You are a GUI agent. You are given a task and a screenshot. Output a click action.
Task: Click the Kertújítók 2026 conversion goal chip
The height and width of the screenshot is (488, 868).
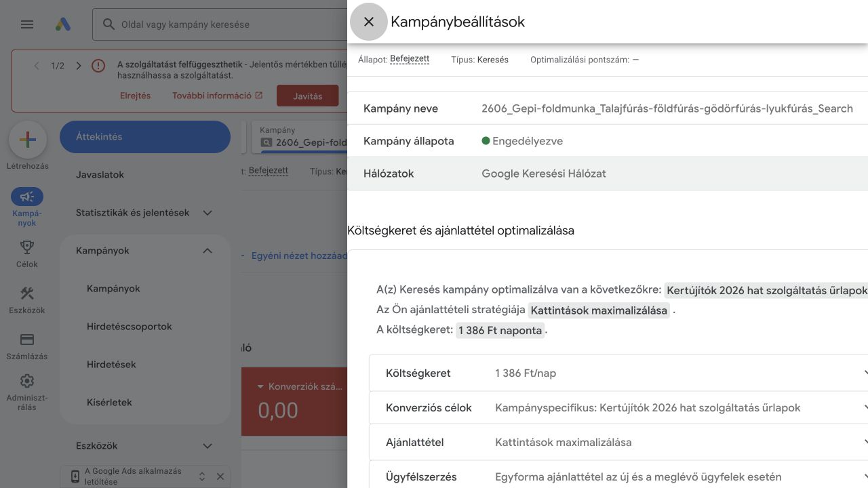point(766,290)
